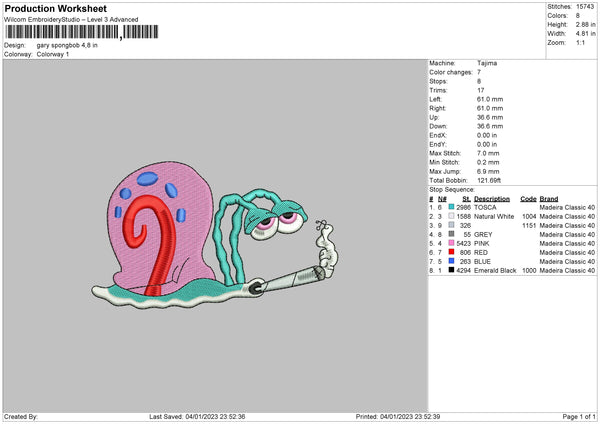Click the 'St.' column header
This screenshot has height=424, width=600.
pyautogui.click(x=466, y=199)
